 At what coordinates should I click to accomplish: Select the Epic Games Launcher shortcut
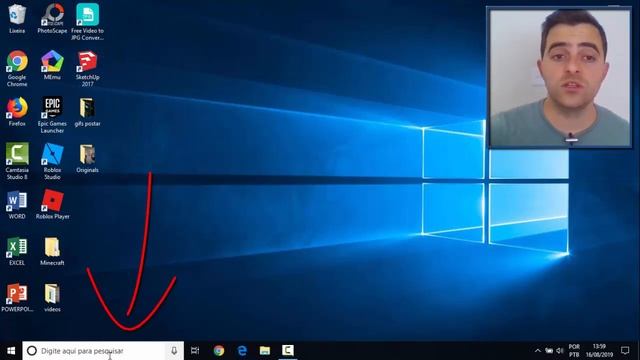tap(52, 115)
